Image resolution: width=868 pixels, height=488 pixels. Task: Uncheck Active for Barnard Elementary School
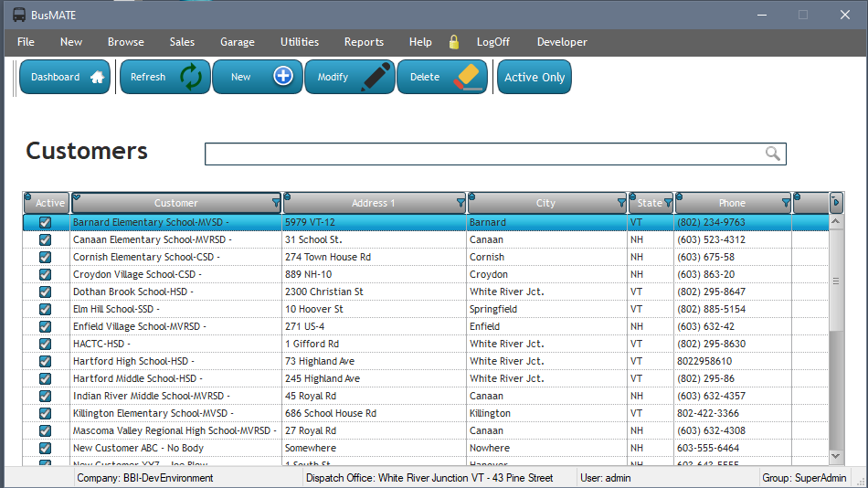45,222
